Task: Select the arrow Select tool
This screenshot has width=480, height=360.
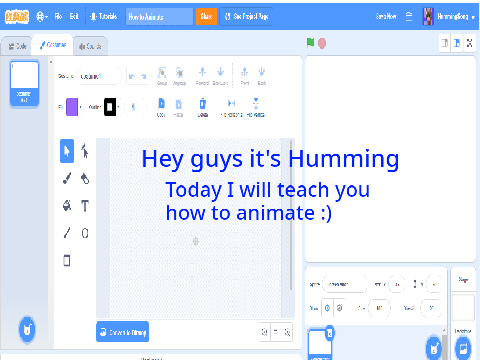Action: pyautogui.click(x=67, y=151)
